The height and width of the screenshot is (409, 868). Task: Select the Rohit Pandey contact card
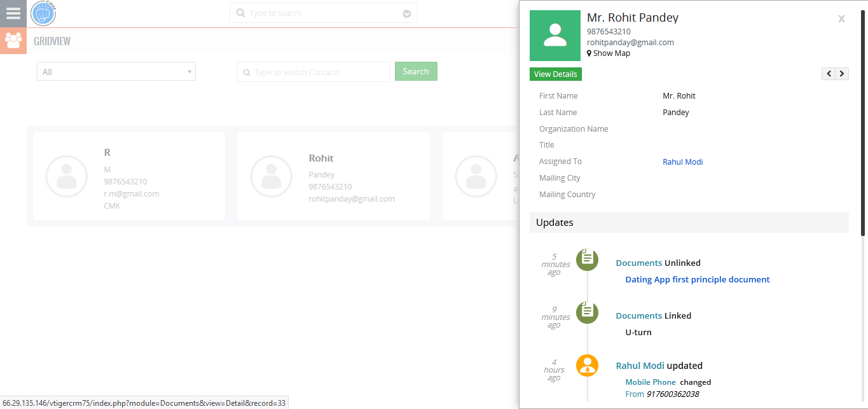[x=333, y=176]
